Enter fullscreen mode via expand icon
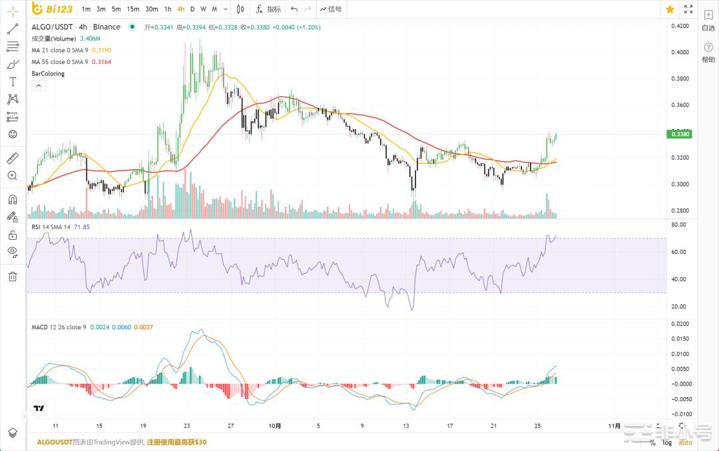Screen dimensions: 719x451 point(688,9)
